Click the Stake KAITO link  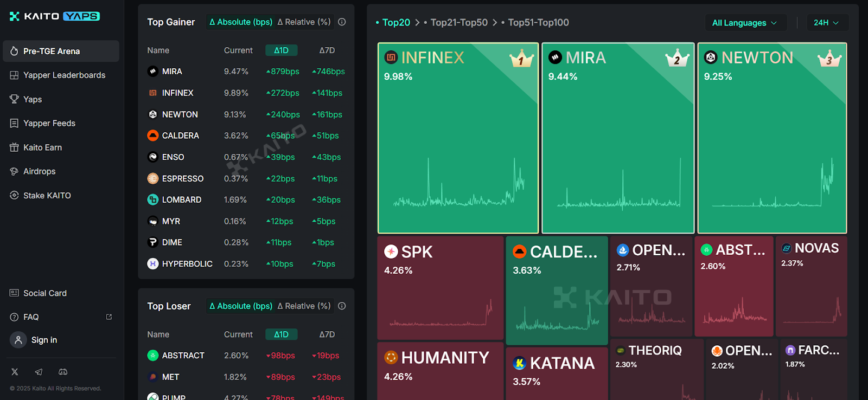pyautogui.click(x=61, y=195)
